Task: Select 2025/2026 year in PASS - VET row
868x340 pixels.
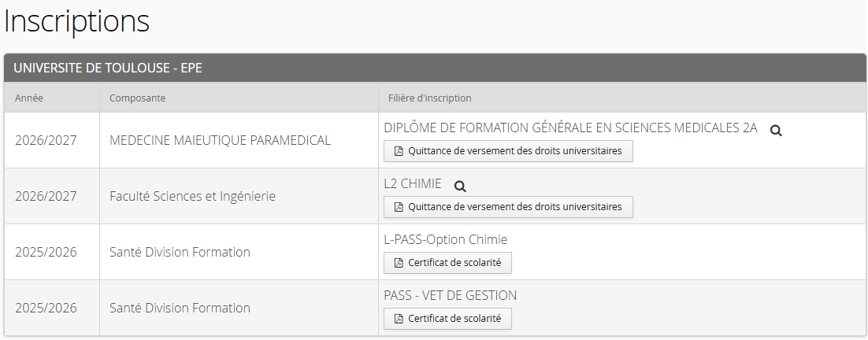Action: coord(46,308)
